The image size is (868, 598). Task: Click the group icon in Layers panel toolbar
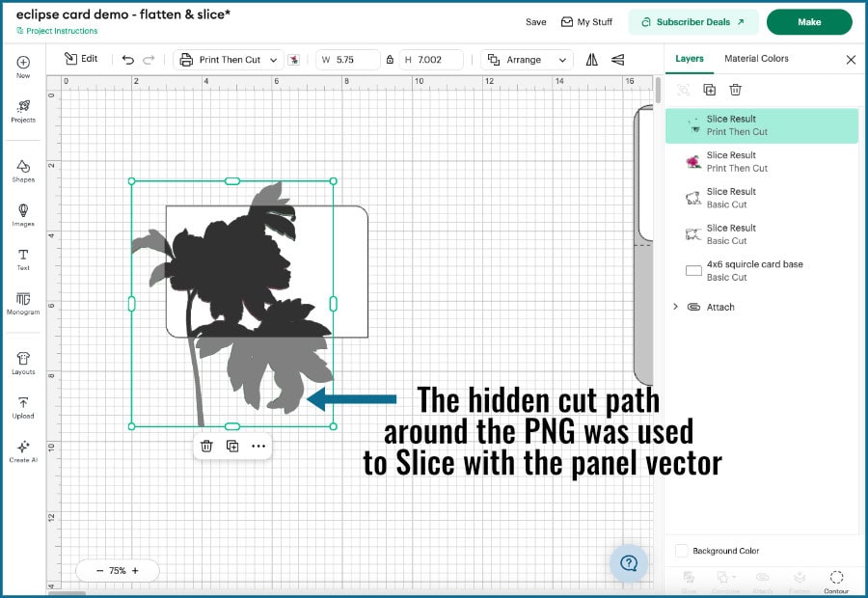click(684, 90)
